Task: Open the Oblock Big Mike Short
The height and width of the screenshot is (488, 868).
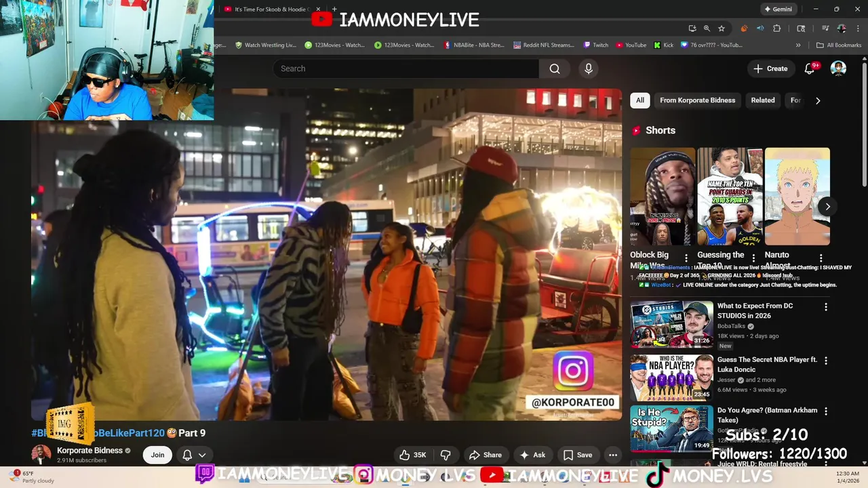Action: coord(663,197)
